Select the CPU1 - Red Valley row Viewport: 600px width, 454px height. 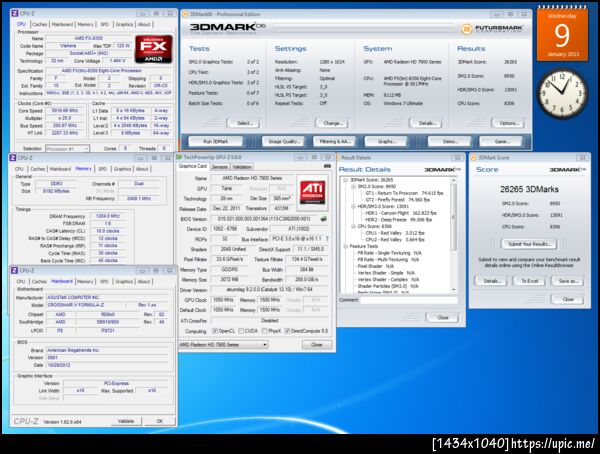coord(395,233)
